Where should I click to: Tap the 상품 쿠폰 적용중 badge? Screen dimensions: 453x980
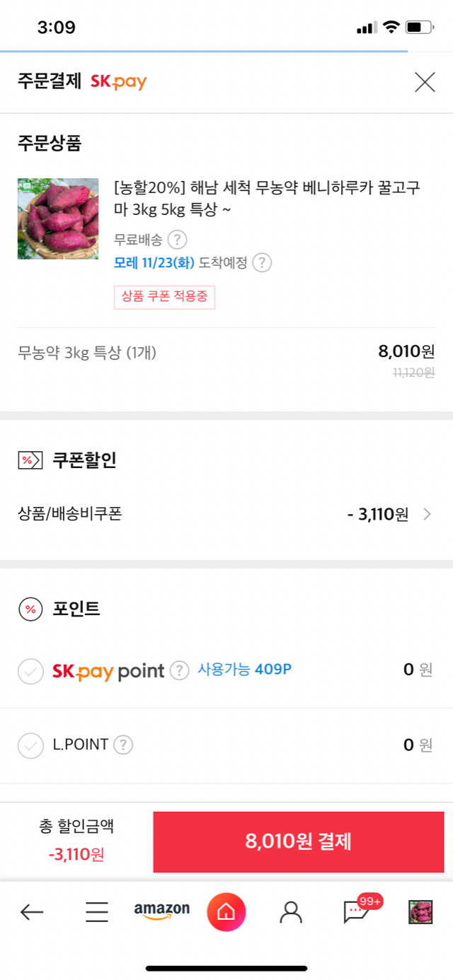click(164, 297)
